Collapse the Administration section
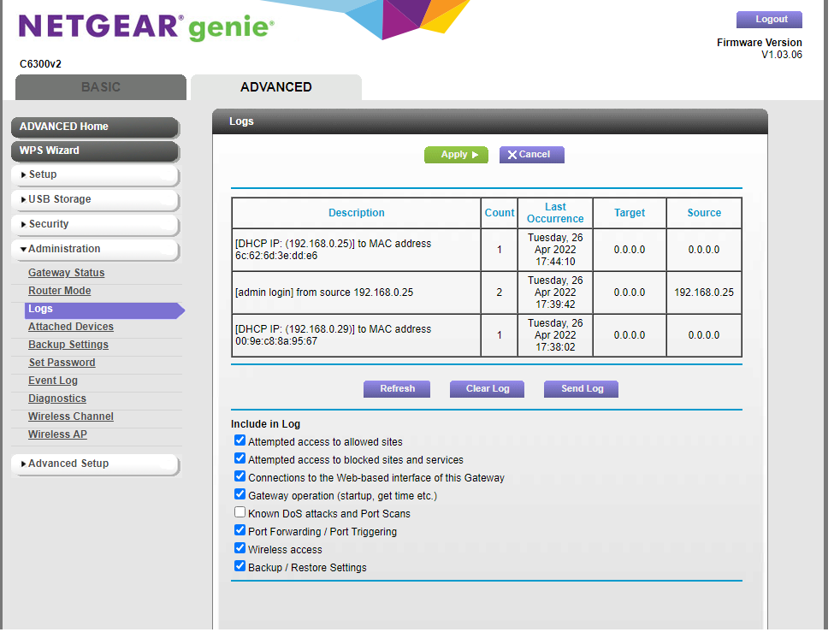840x638 pixels. point(94,249)
